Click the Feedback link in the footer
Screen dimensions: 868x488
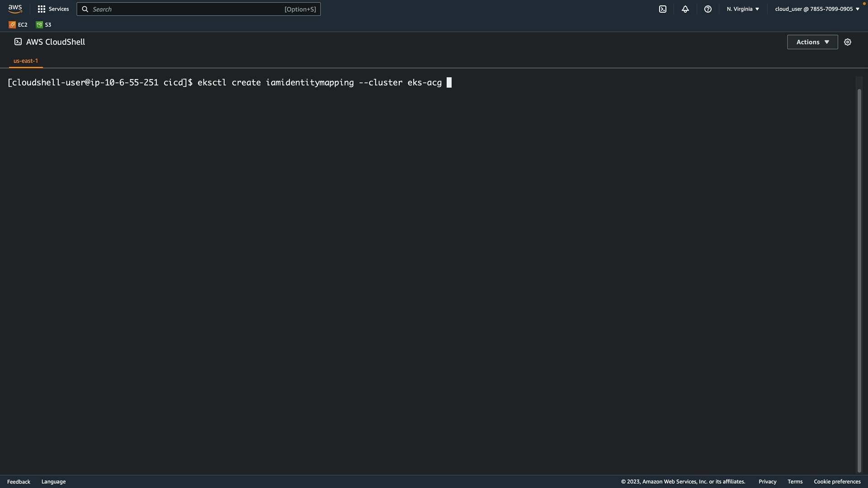(x=19, y=482)
